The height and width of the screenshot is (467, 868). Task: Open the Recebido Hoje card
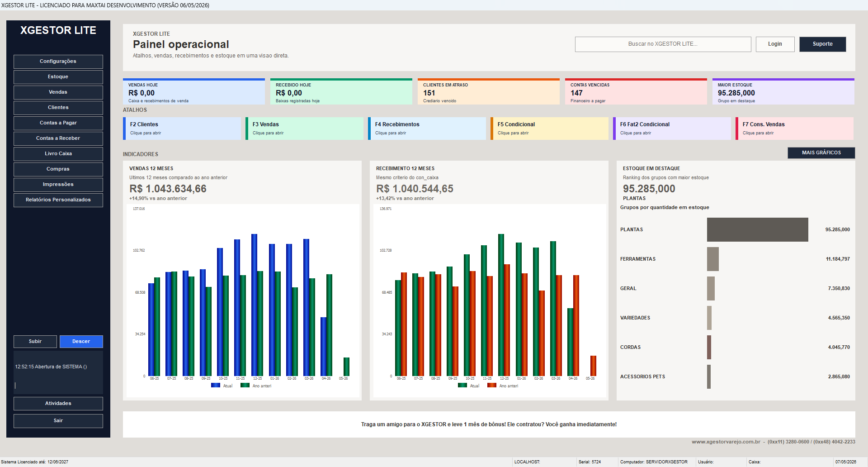(341, 91)
